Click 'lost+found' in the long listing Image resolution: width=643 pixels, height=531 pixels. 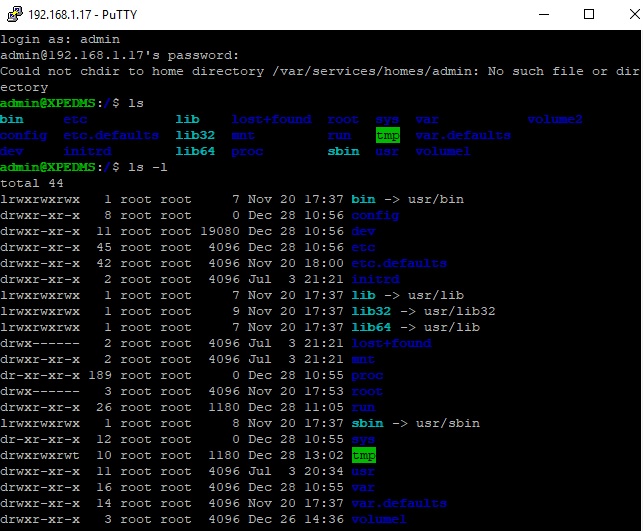coord(391,343)
